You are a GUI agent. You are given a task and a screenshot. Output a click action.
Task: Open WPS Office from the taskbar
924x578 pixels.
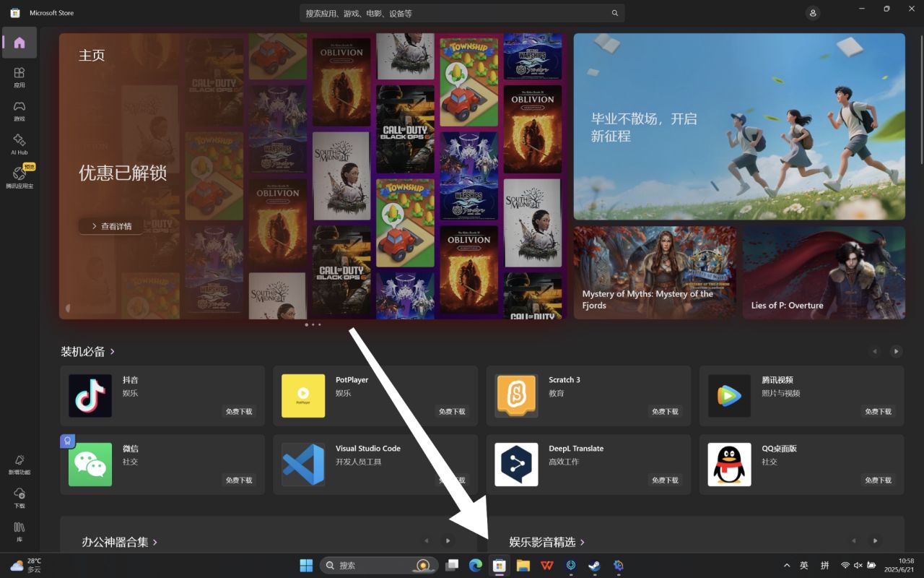(546, 565)
